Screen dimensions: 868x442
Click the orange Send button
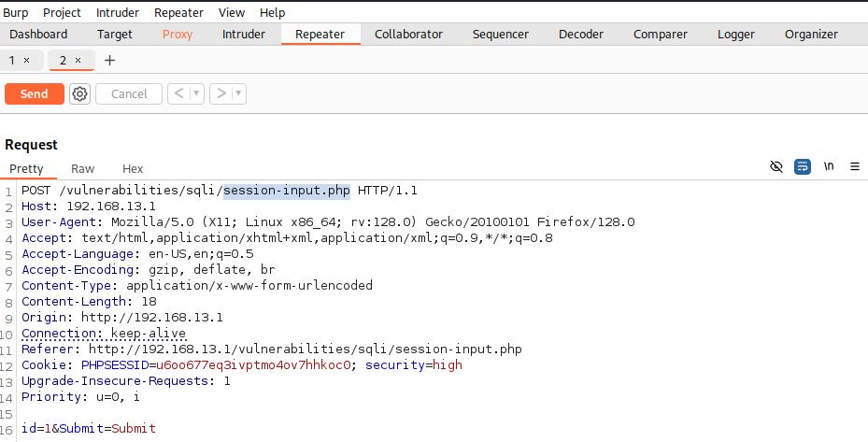(x=34, y=93)
